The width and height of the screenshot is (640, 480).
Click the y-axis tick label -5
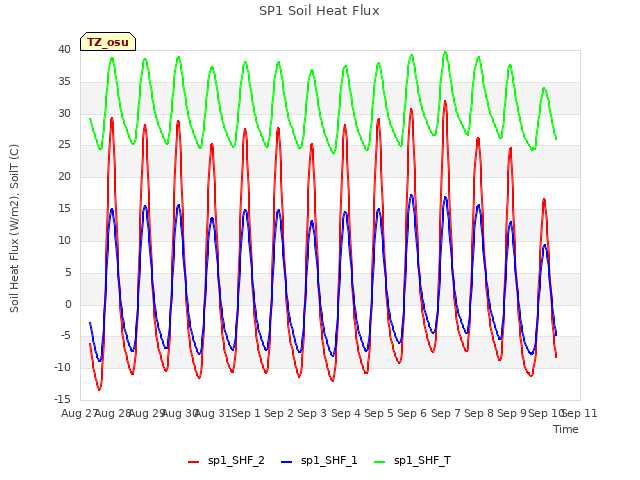click(65, 336)
